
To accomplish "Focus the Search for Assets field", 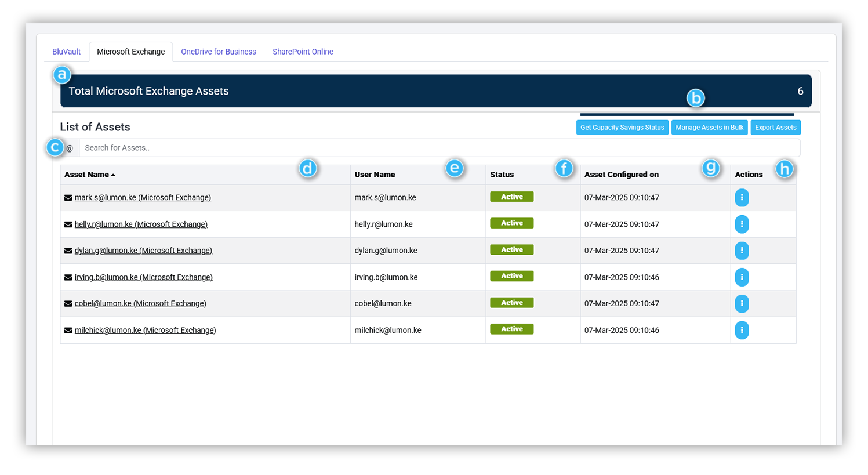I will [440, 148].
